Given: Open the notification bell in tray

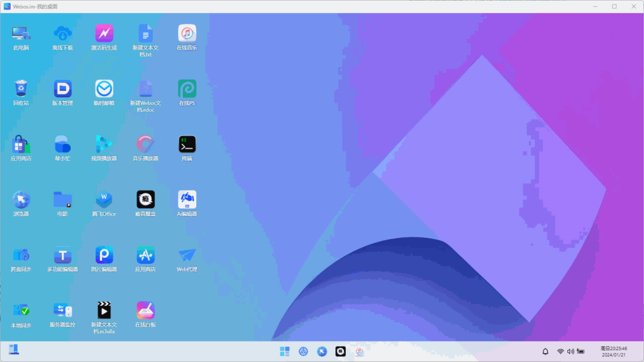Looking at the screenshot, I should point(545,351).
